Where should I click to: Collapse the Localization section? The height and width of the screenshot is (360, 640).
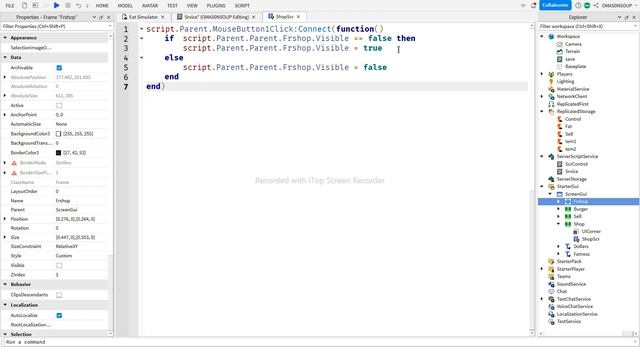[5, 305]
